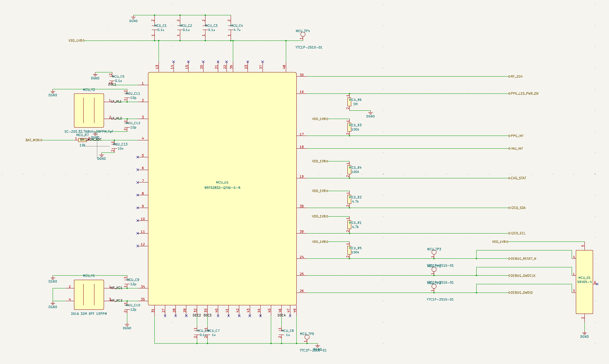Select the BAT_MON input label
This screenshot has height=364, width=609.
click(34, 140)
